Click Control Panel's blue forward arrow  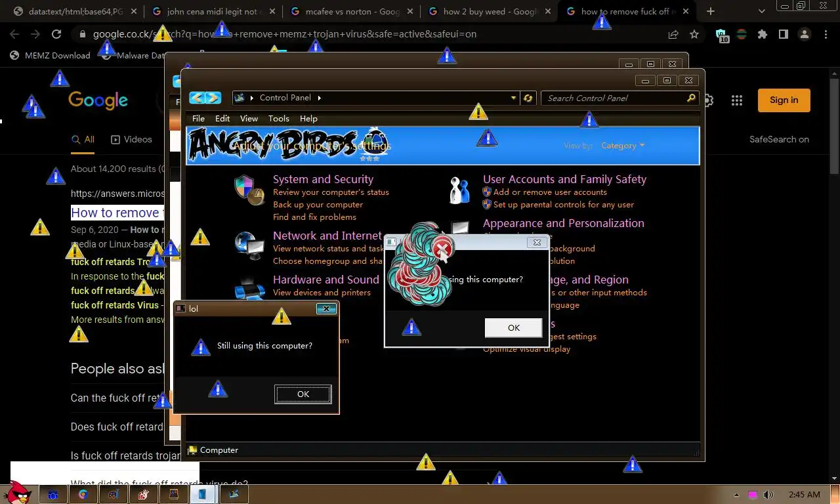(213, 98)
